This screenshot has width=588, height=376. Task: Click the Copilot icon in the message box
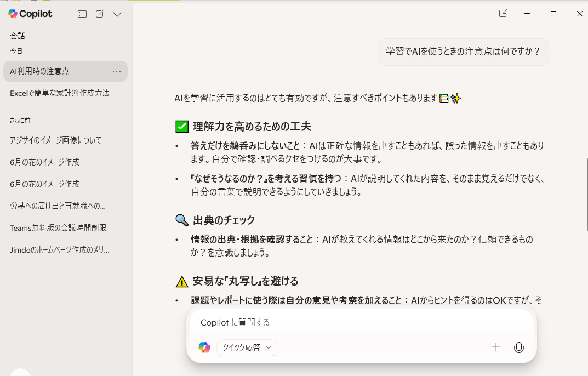pos(204,347)
